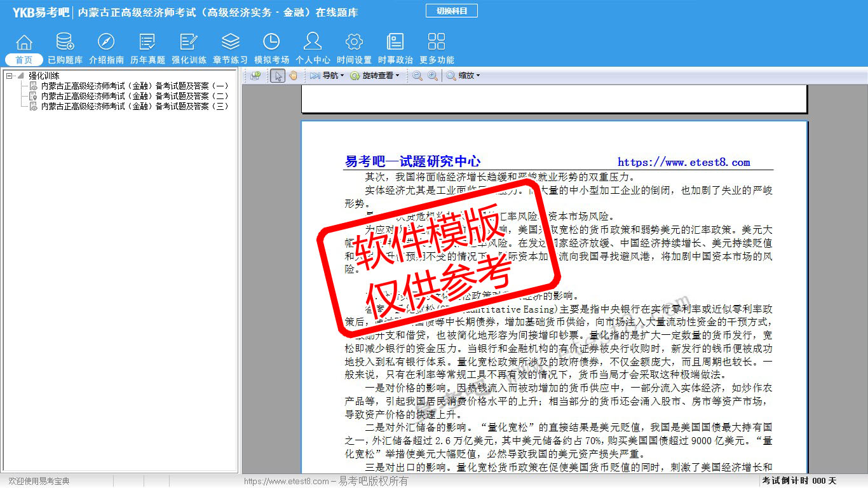Screen dimensions: 868x488
Task: Open the 导航 navigation dropdown
Action: [x=327, y=76]
